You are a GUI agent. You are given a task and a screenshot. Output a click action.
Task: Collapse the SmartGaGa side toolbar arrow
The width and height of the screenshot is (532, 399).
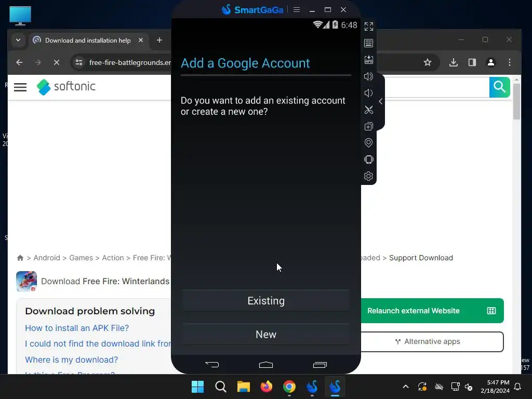point(380,101)
